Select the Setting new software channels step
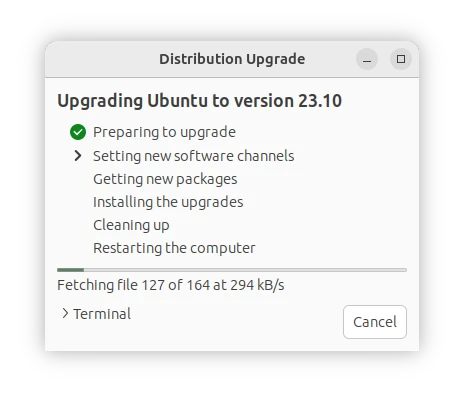 click(194, 156)
